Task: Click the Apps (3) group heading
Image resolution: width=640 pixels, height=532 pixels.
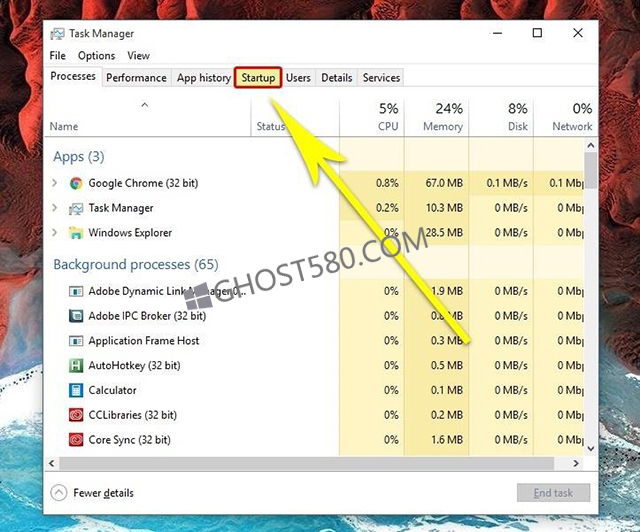Action: 79,157
